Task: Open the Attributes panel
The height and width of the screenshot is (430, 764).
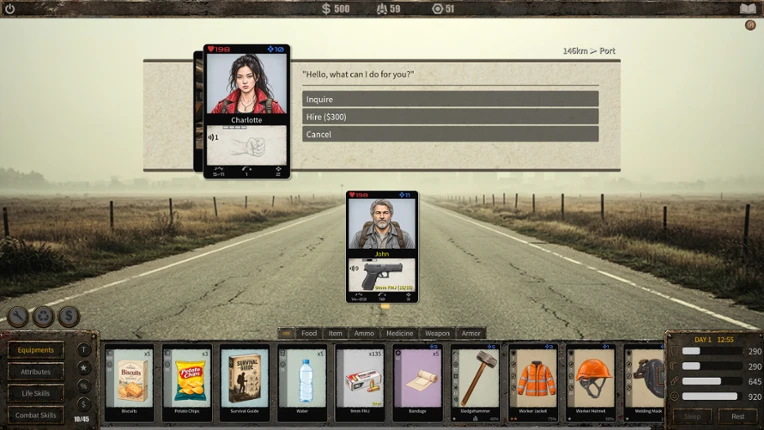Action: [x=36, y=372]
